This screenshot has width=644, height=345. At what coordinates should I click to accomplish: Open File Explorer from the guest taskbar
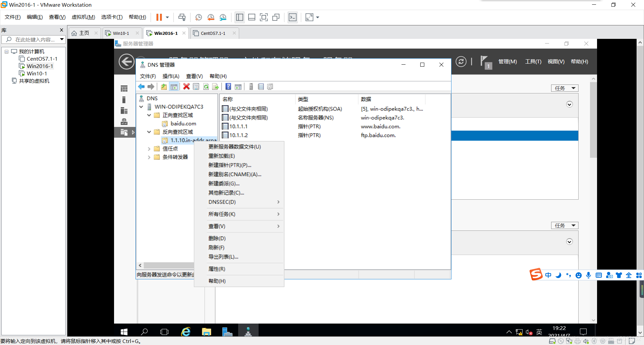tap(206, 332)
